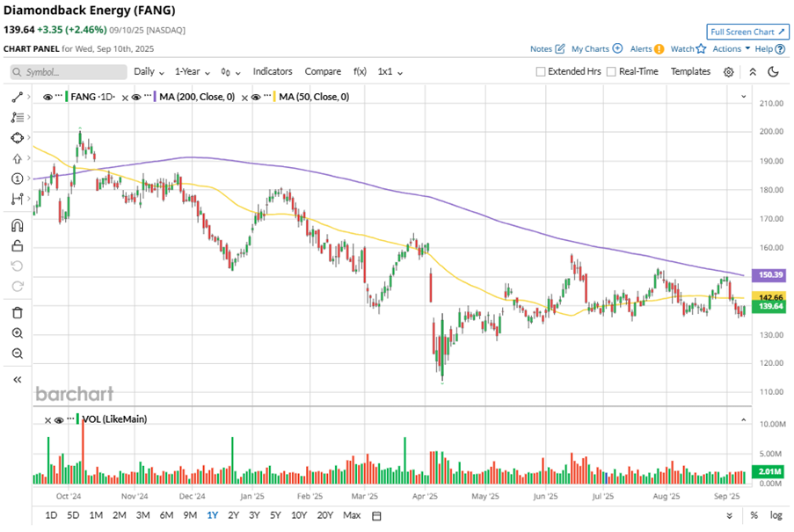Select the arrow marker tool
This screenshot has width=794, height=532.
tap(18, 158)
